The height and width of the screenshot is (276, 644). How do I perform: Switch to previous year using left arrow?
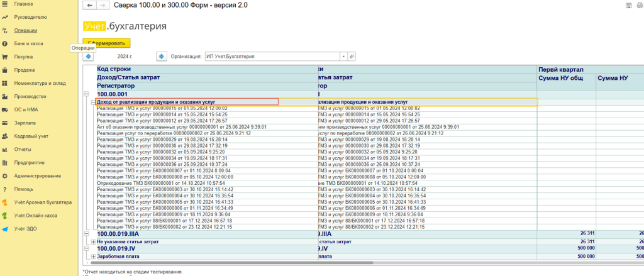pyautogui.click(x=88, y=57)
